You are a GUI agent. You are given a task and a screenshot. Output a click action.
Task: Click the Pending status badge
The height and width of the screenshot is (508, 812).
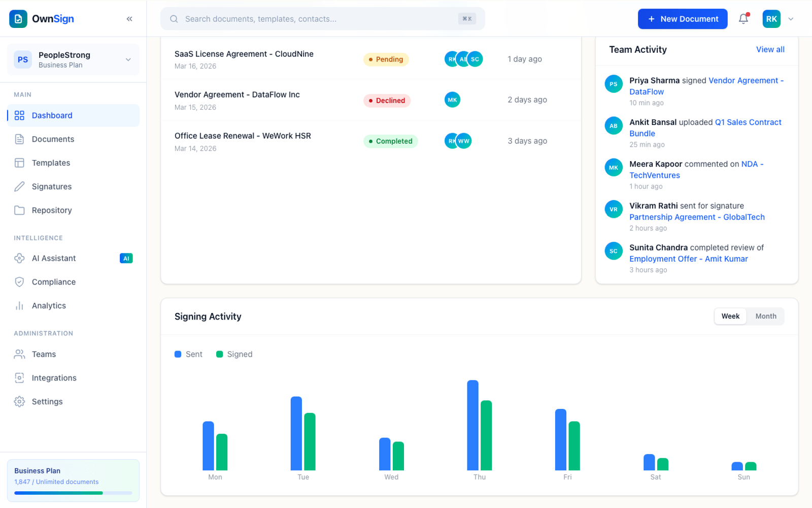386,59
